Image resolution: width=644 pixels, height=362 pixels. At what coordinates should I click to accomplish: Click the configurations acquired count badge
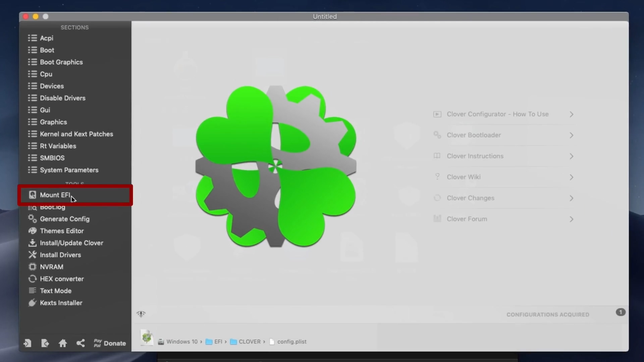[x=621, y=312]
